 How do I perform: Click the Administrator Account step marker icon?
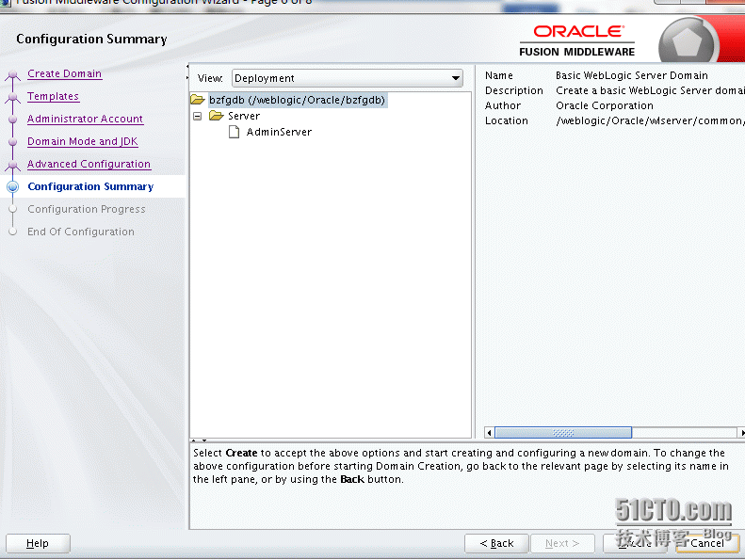pos(13,120)
